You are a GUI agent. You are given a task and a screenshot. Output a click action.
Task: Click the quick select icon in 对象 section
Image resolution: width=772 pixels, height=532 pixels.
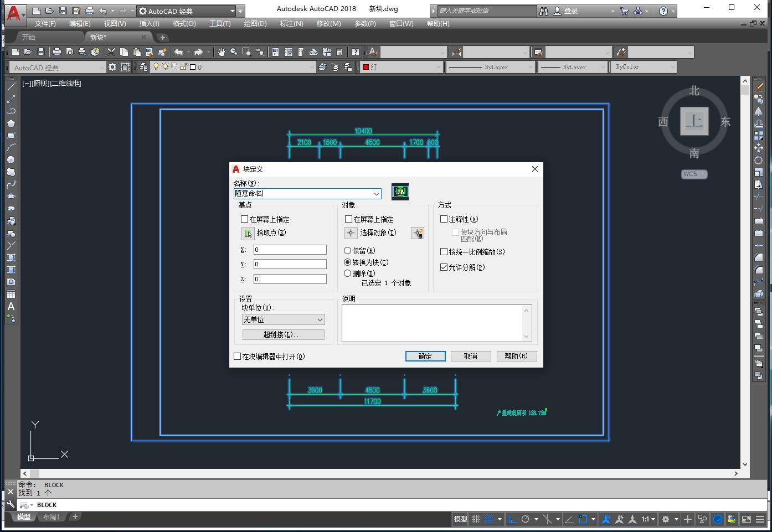click(x=418, y=233)
